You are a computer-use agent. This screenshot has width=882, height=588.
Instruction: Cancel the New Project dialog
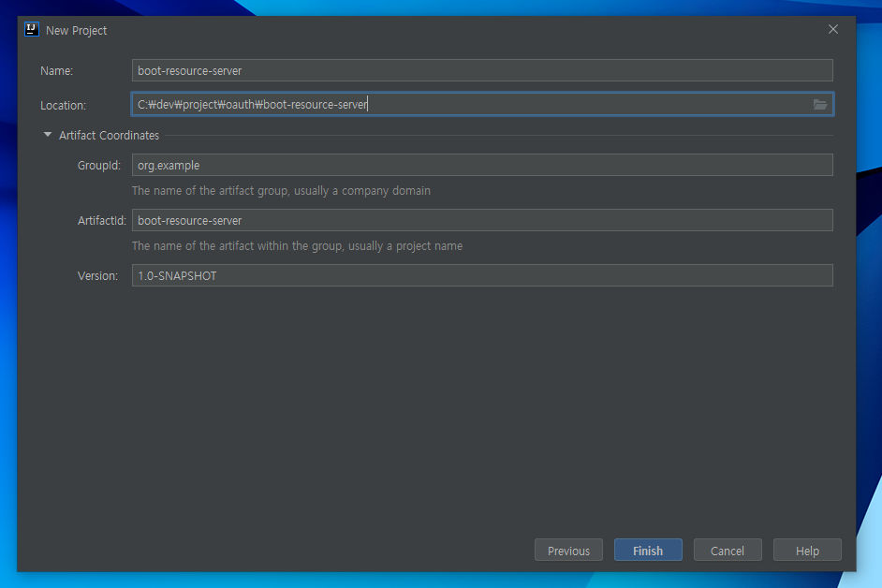[x=728, y=551]
